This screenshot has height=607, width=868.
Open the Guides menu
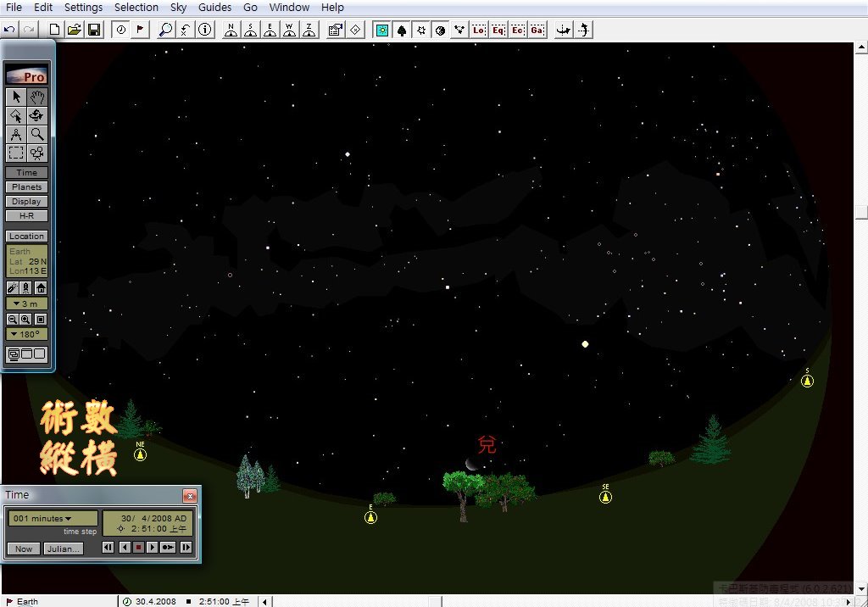pos(214,8)
